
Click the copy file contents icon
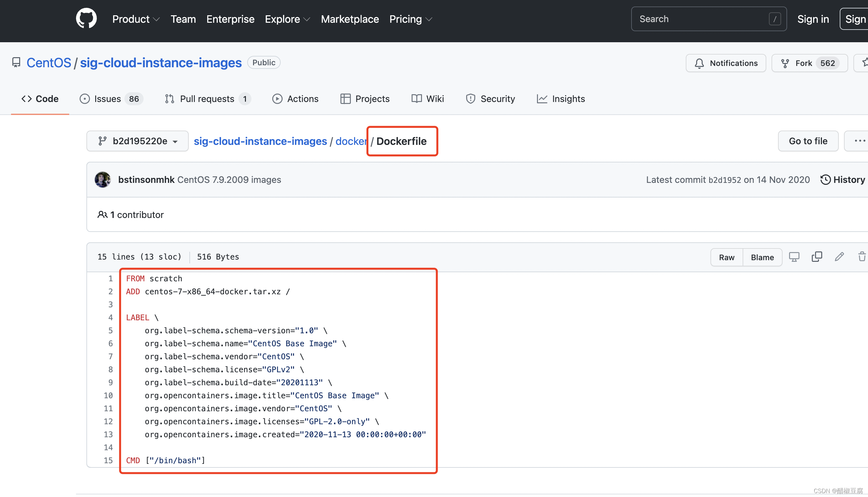point(817,257)
